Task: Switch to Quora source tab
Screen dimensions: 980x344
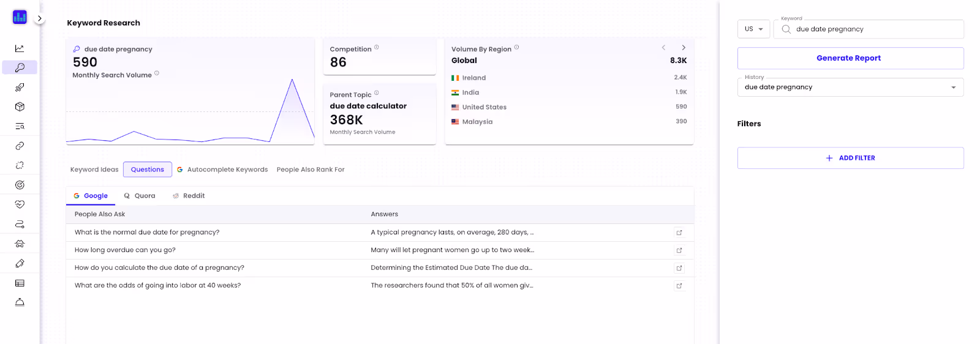Action: 140,196
